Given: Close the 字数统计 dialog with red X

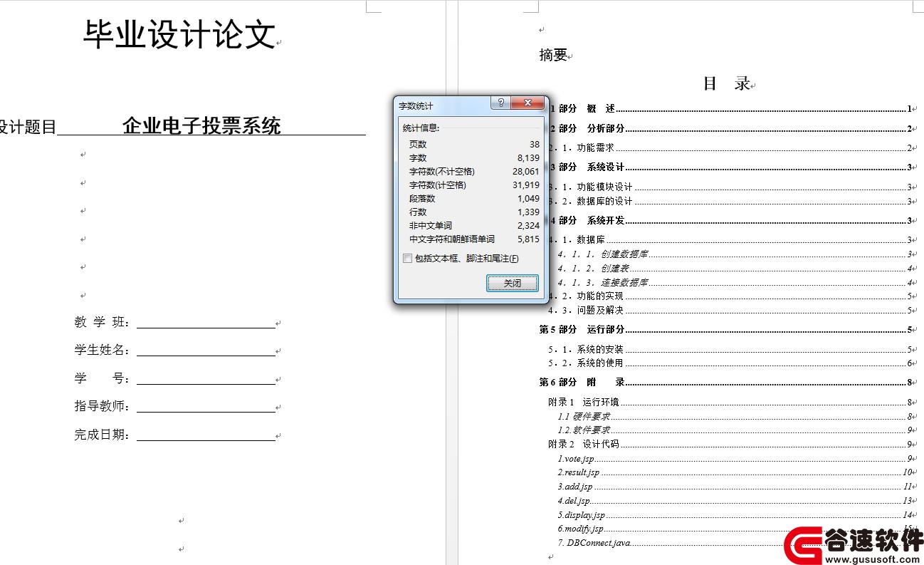Looking at the screenshot, I should coord(528,103).
